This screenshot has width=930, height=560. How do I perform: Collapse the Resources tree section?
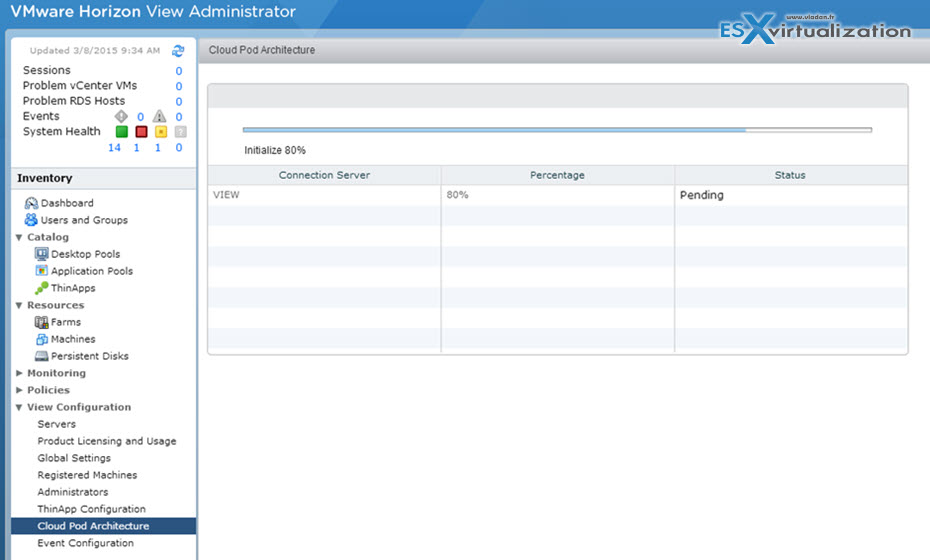coord(19,306)
